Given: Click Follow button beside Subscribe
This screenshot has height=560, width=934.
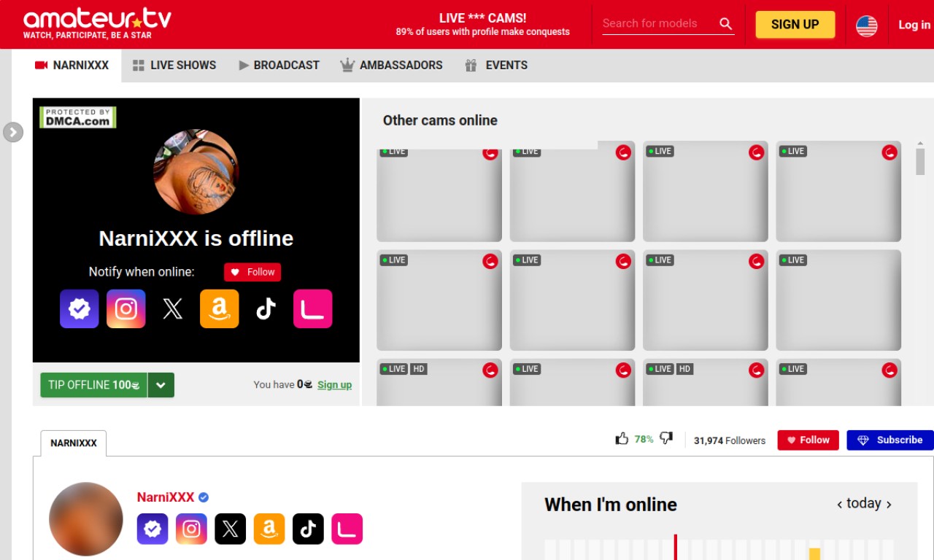Looking at the screenshot, I should pos(808,440).
